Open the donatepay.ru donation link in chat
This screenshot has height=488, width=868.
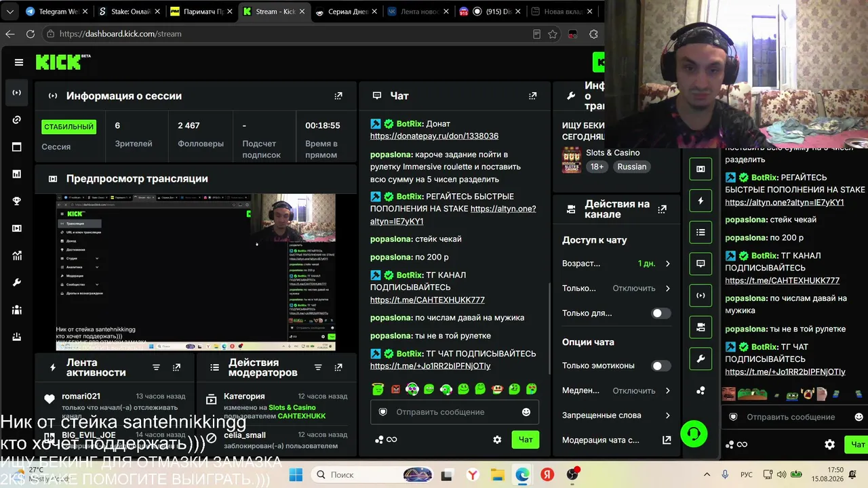click(434, 136)
